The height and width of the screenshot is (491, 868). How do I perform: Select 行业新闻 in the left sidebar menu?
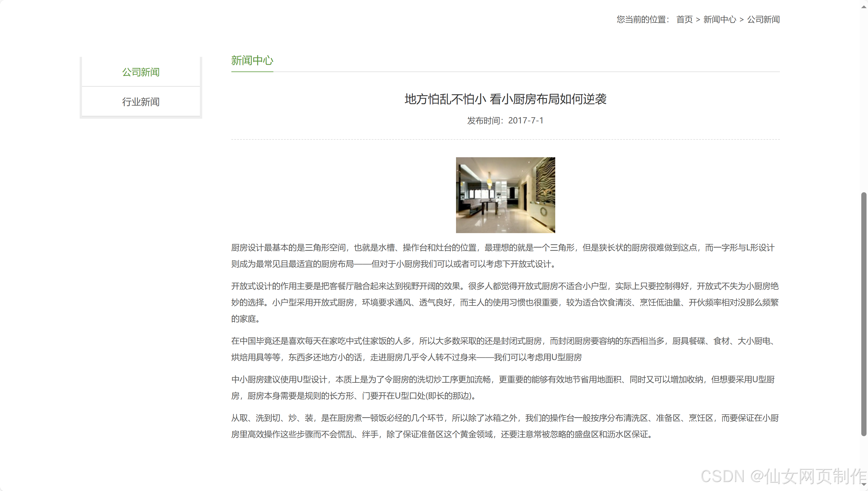click(x=141, y=102)
